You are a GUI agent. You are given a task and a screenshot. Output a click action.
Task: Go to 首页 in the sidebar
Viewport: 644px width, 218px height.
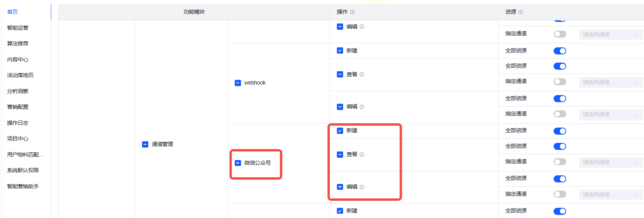tap(13, 12)
